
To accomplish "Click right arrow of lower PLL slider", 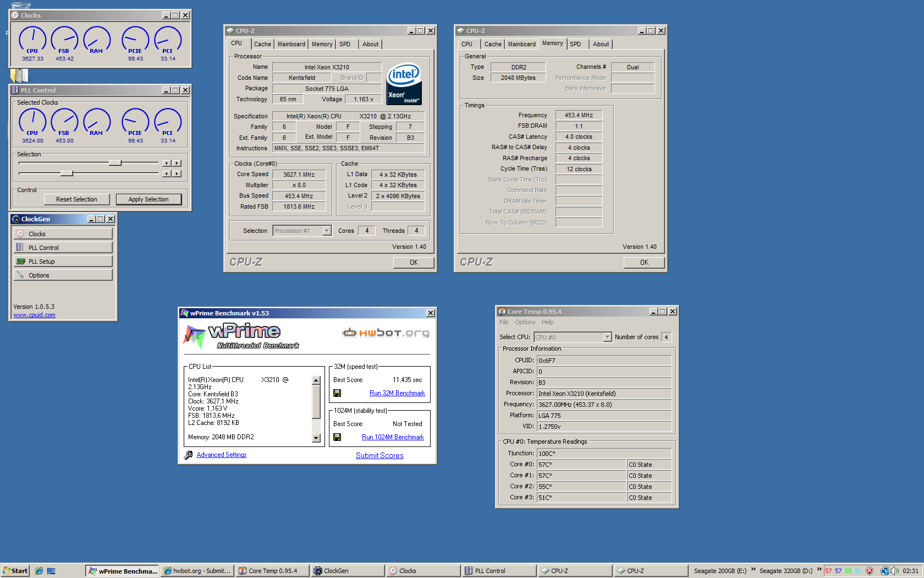I will 177,173.
